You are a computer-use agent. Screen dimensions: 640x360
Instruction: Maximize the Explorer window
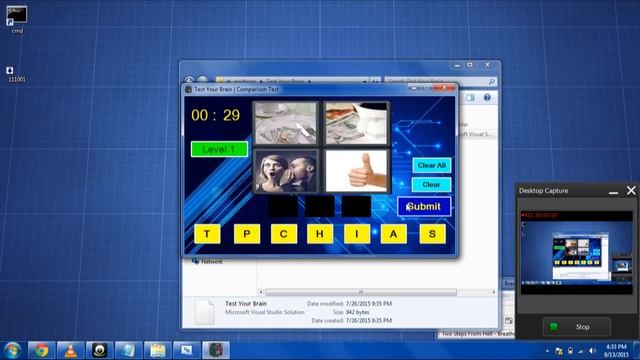point(470,65)
